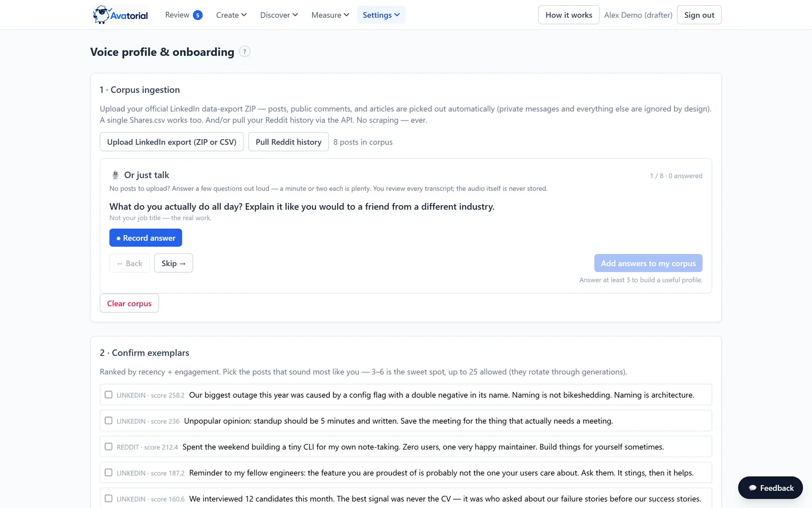The image size is (812, 508).
Task: Click the LINKEDIN score 160.6 label
Action: 151,499
